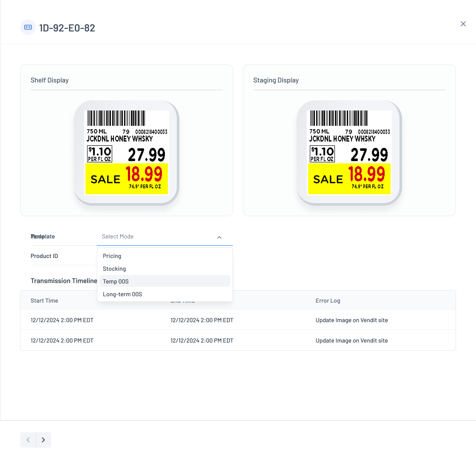Click the 1D-92-E0-82 title text

67,28
